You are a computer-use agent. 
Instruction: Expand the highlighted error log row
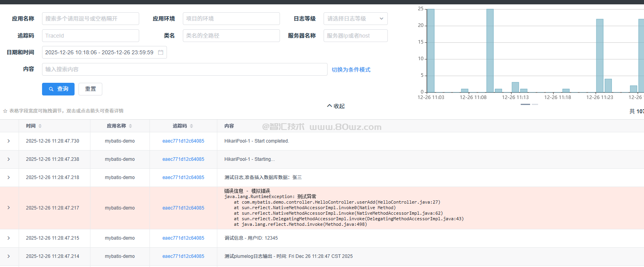click(x=9, y=208)
